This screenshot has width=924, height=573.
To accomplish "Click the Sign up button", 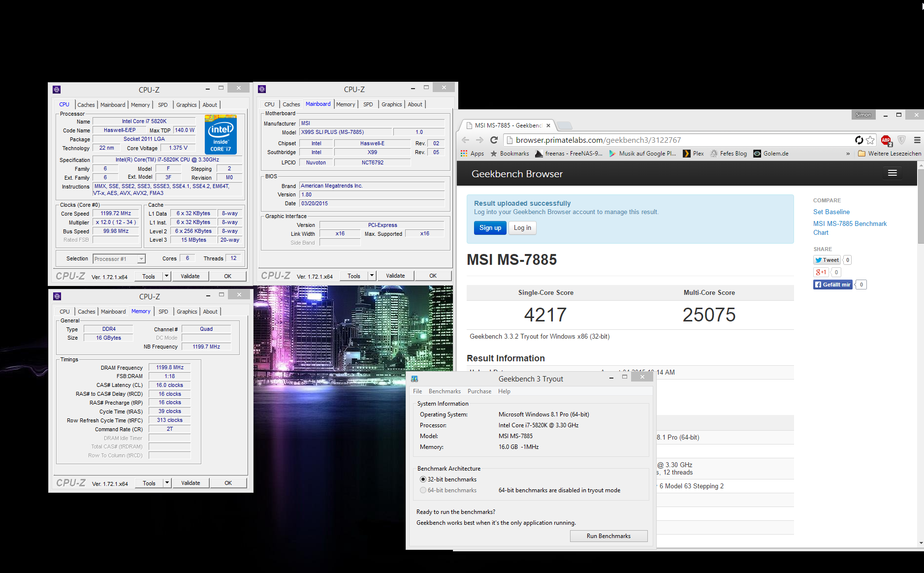I will 490,228.
